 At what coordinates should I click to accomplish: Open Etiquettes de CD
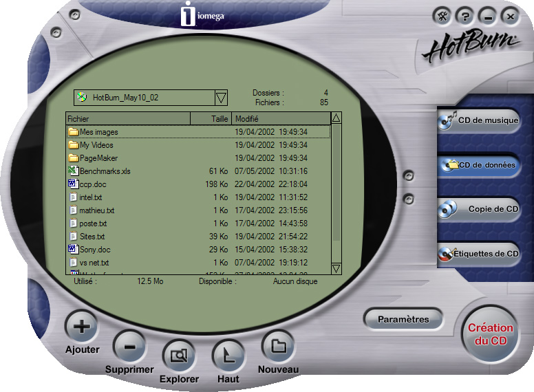coord(478,254)
